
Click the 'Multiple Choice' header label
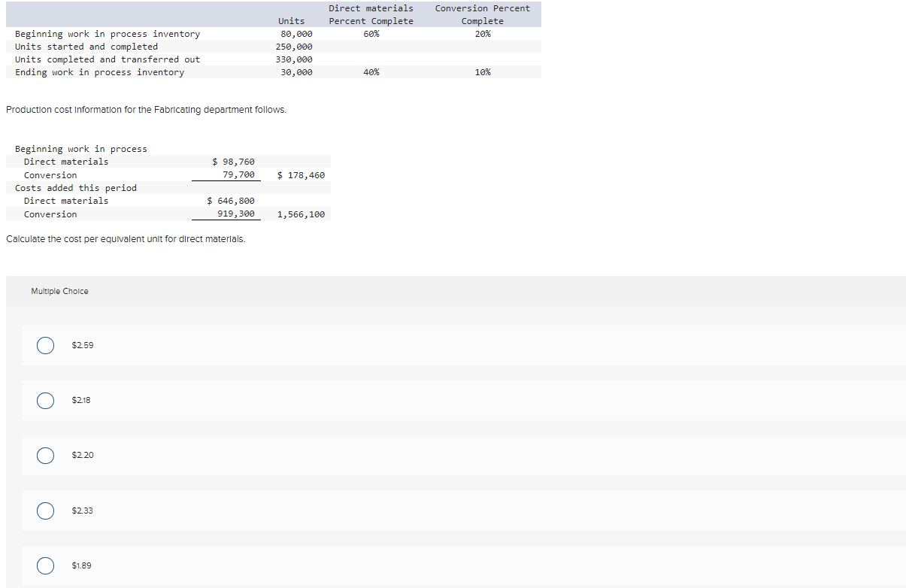[x=59, y=291]
